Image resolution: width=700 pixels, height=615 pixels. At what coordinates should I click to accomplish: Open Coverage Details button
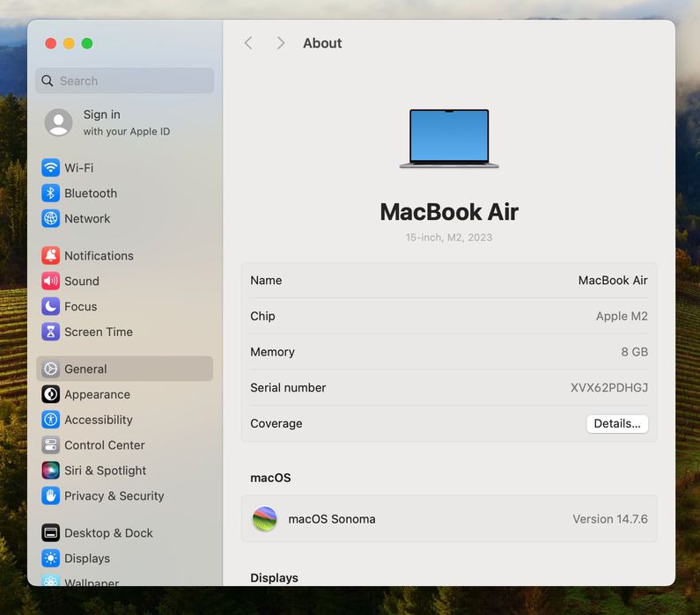(x=617, y=424)
